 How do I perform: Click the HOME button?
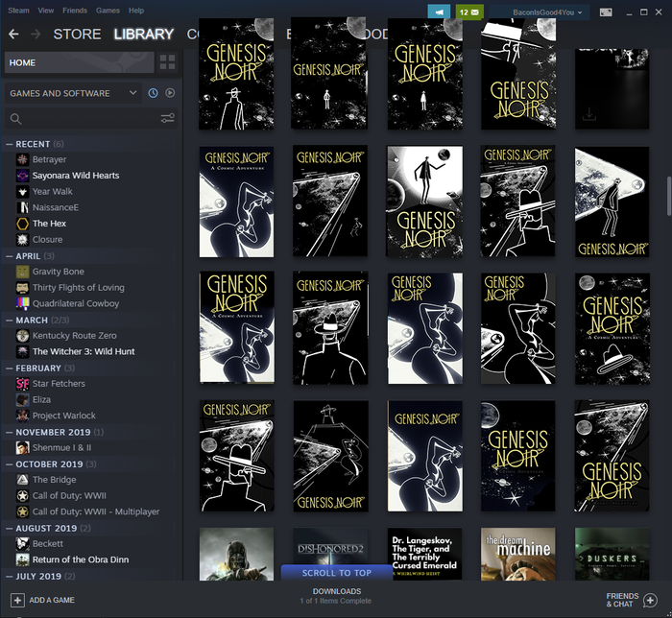(x=80, y=62)
